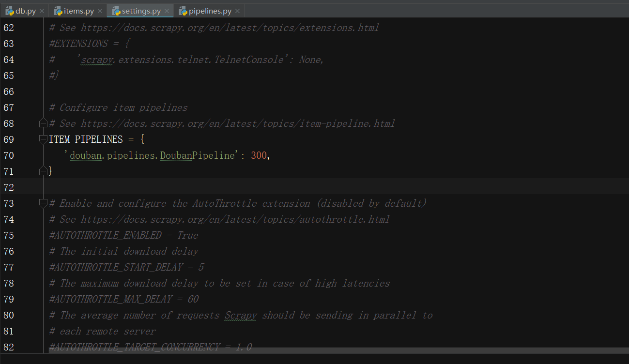Click #AUTOTHROTTLE_START_DELAY = 5 line
The image size is (629, 364).
[x=126, y=267]
